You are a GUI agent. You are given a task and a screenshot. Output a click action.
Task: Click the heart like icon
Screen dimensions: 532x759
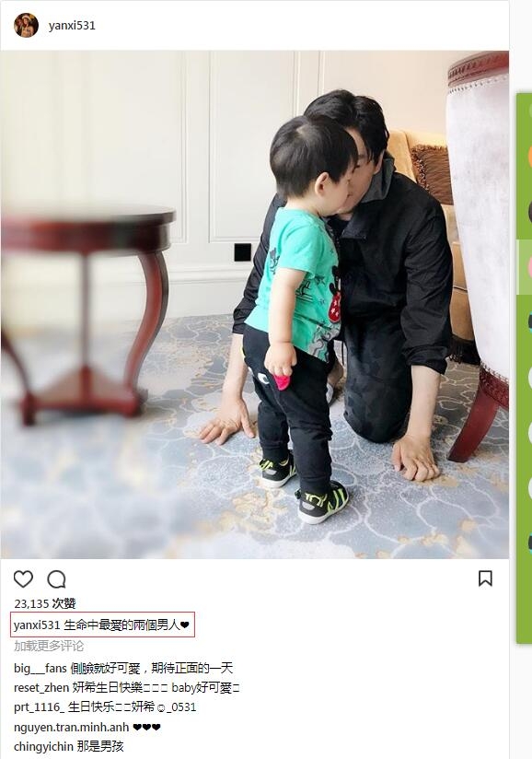click(23, 579)
